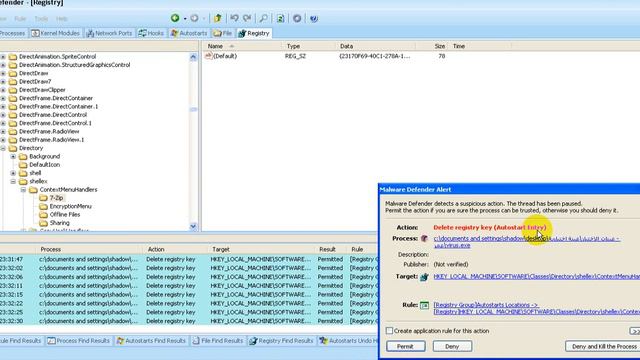Click the Deny button in alert
This screenshot has width=640, height=360.
click(452, 346)
